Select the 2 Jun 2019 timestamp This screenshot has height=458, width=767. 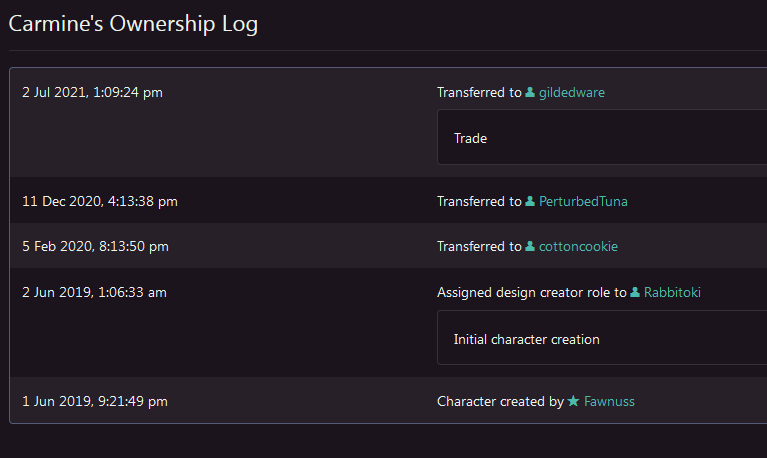click(x=94, y=293)
